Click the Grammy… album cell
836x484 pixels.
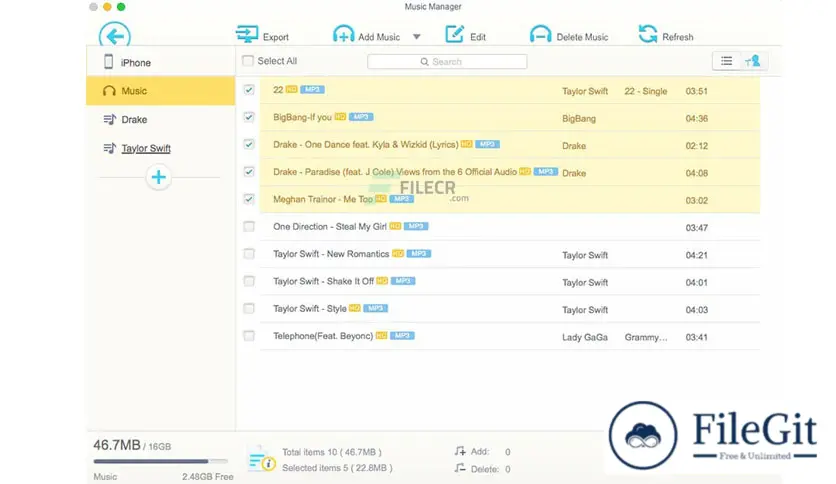[x=646, y=337]
